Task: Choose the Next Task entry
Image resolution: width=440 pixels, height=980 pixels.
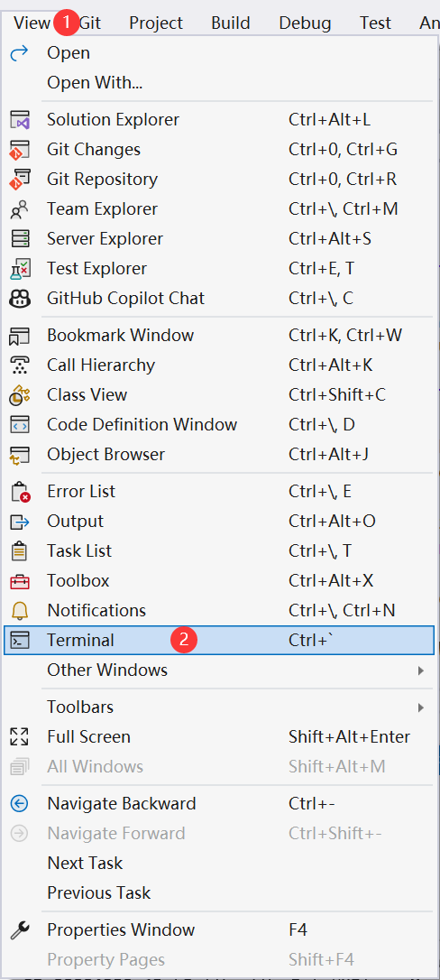Action: [219, 863]
